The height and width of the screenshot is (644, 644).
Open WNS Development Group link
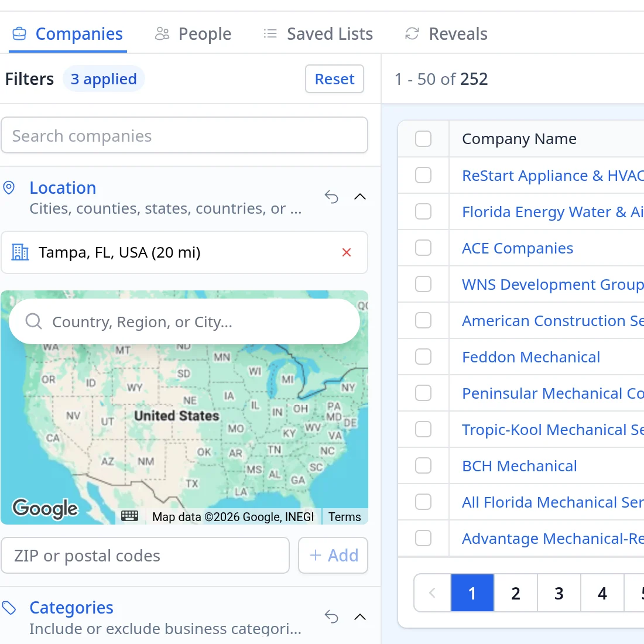pyautogui.click(x=553, y=285)
